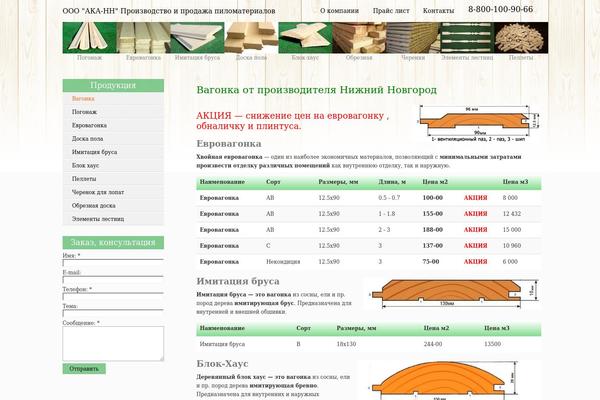Screen dimensions: 600x400
Task: Focus the E-mail input field
Action: 113,279
